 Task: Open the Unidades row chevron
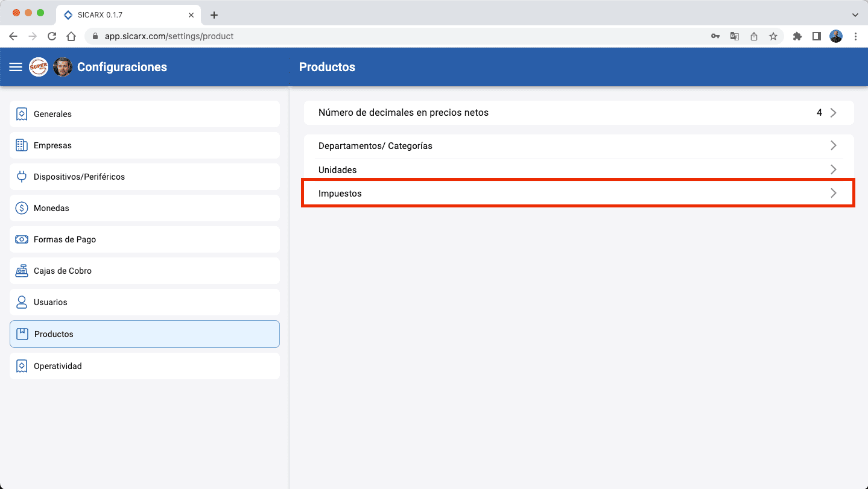[x=833, y=169]
